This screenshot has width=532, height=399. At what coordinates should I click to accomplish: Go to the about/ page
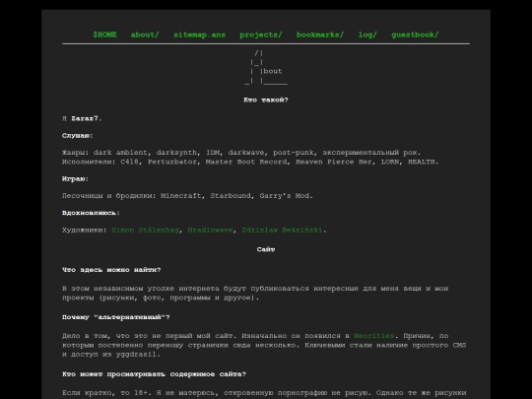tap(145, 34)
